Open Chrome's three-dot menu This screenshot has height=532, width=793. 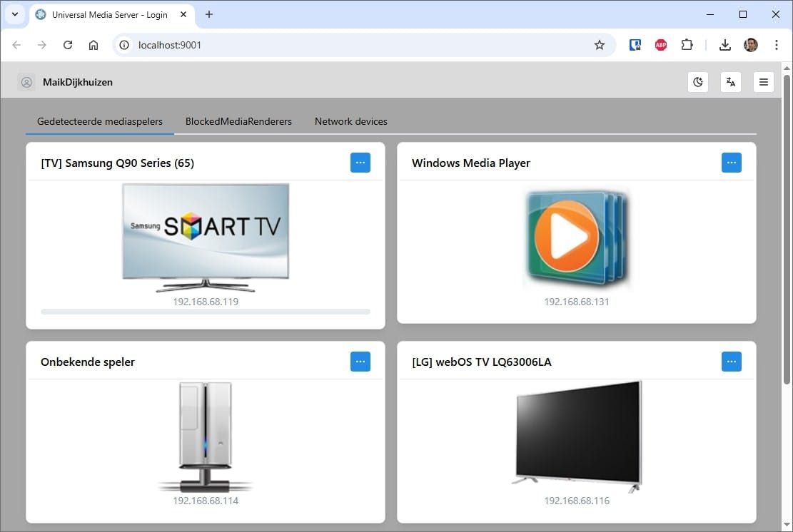(777, 44)
